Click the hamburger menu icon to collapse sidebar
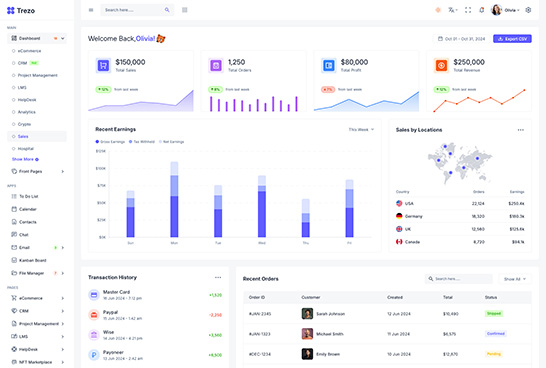This screenshot has width=546, height=368. pyautogui.click(x=91, y=10)
